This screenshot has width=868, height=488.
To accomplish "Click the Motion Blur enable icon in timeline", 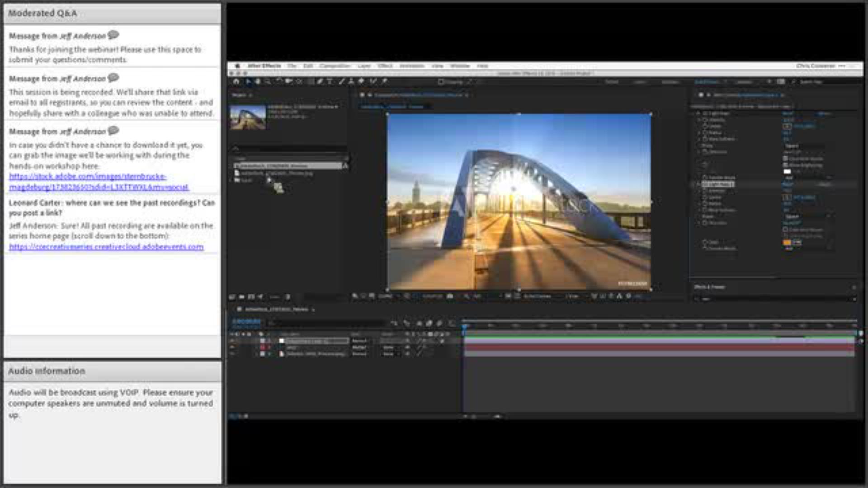I will point(439,323).
